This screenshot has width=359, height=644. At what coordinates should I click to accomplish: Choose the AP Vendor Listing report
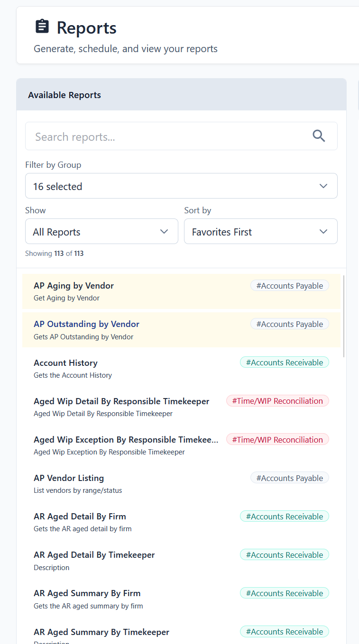(x=69, y=478)
